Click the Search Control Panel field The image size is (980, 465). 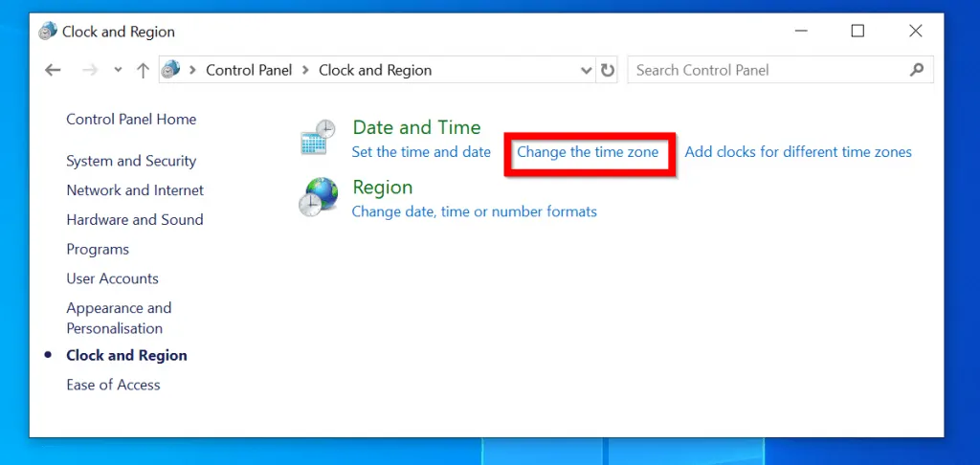[768, 70]
